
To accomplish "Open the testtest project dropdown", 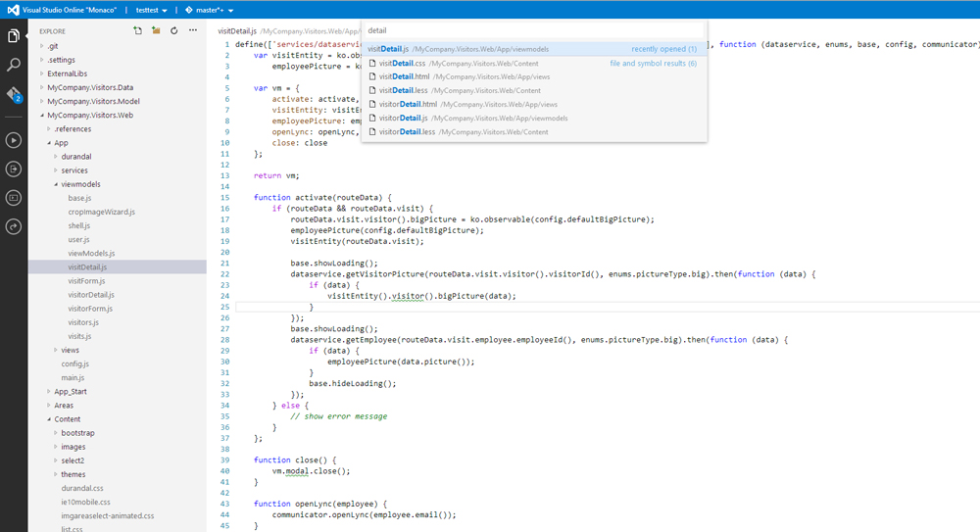I will 153,10.
